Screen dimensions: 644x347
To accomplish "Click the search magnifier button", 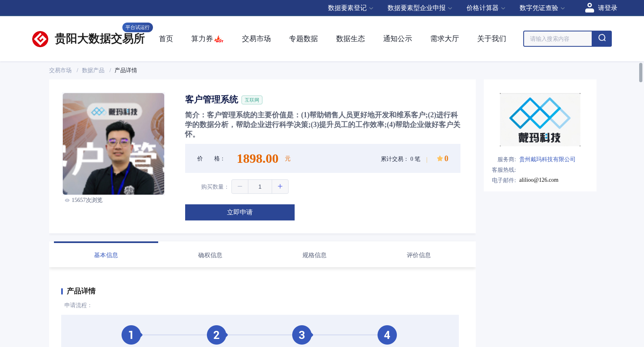I will point(602,39).
